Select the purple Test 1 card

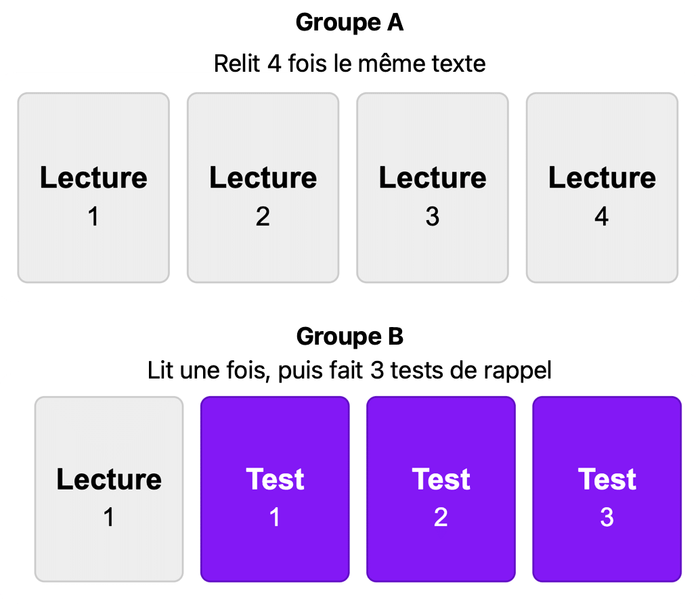pos(275,489)
